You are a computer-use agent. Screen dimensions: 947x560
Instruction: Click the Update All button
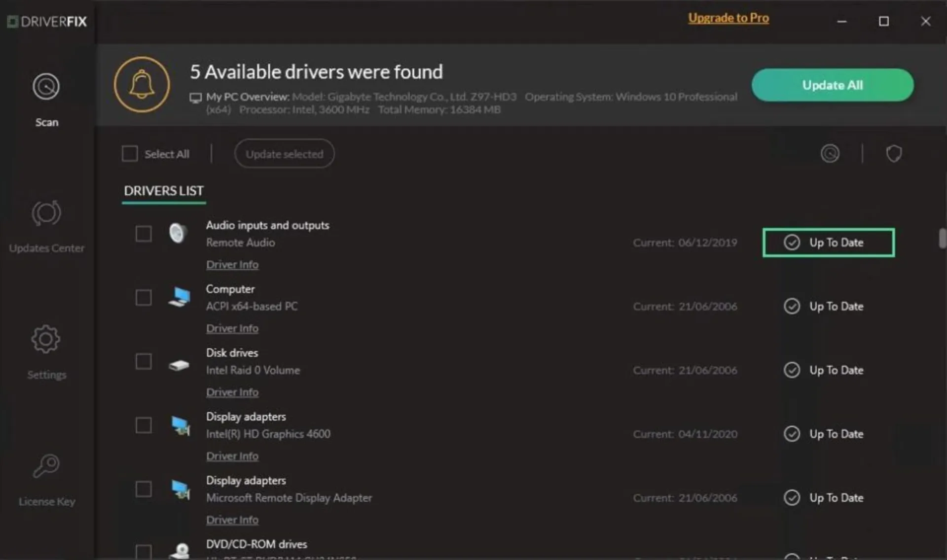tap(833, 85)
